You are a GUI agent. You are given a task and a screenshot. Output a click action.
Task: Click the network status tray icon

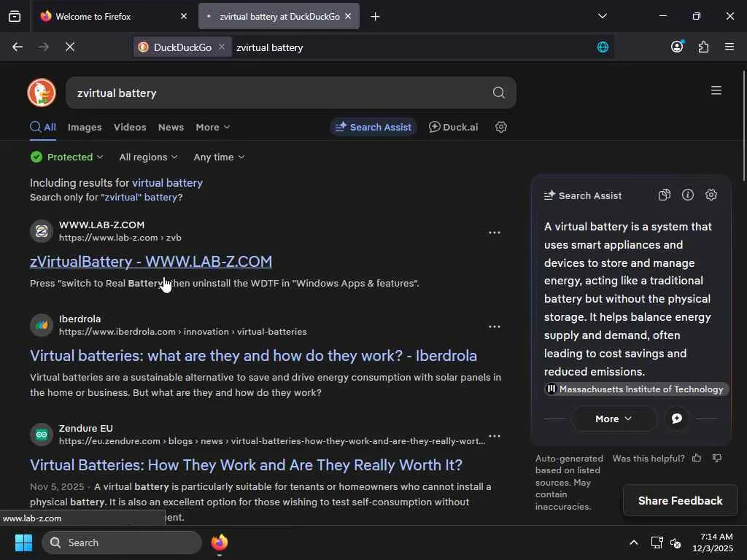coord(657,542)
